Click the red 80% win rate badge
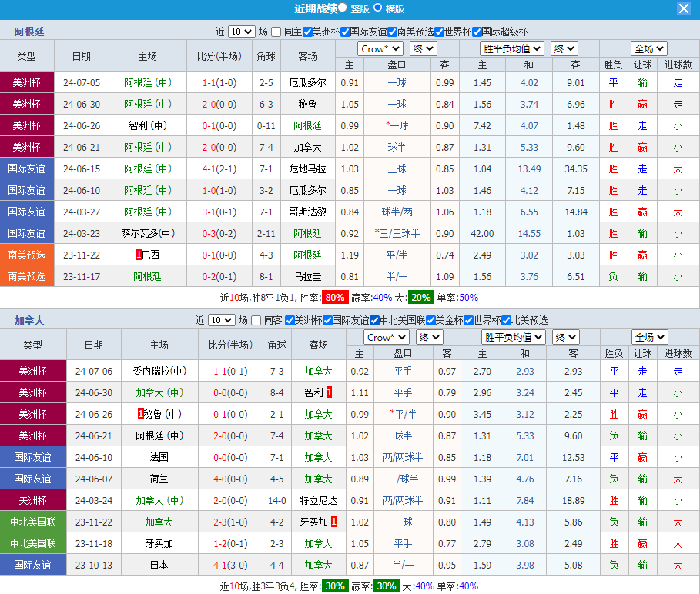This screenshot has width=700, height=594. point(334,298)
